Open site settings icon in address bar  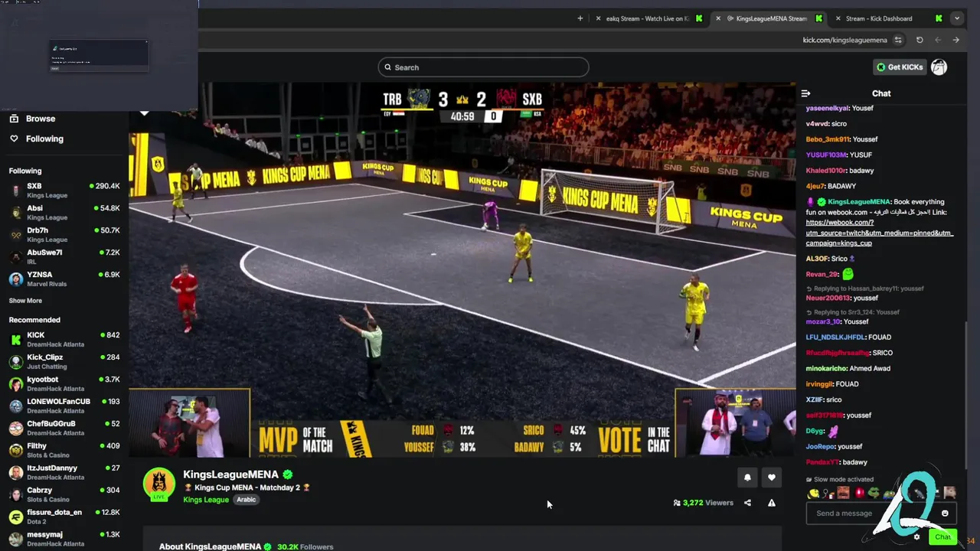898,40
